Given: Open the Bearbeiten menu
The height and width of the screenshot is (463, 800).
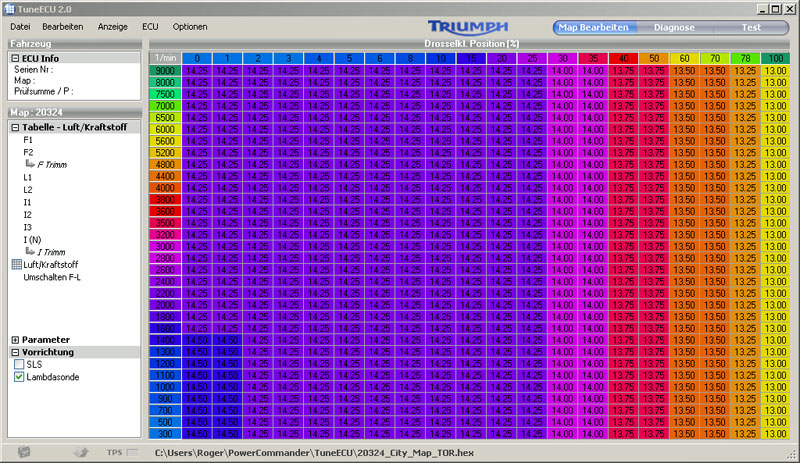Looking at the screenshot, I should click(x=63, y=27).
